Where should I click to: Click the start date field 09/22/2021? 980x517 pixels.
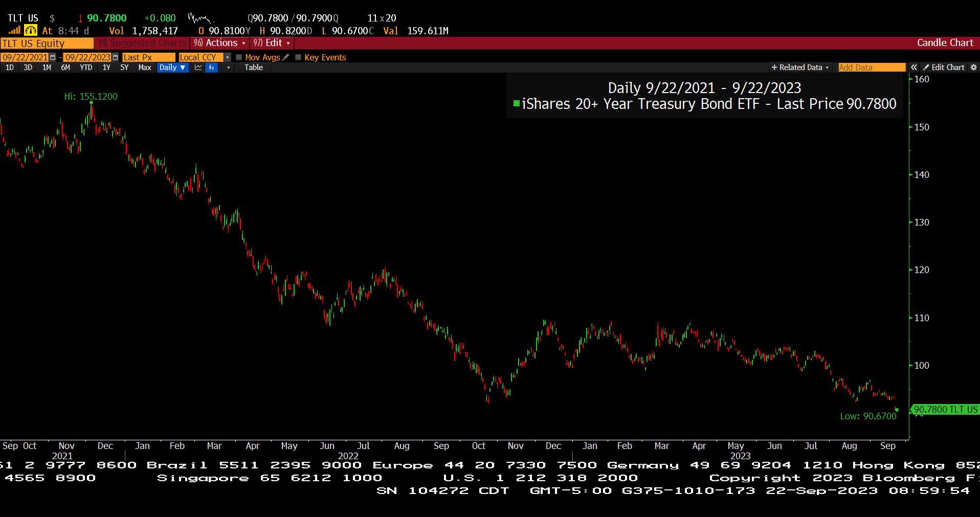point(25,57)
